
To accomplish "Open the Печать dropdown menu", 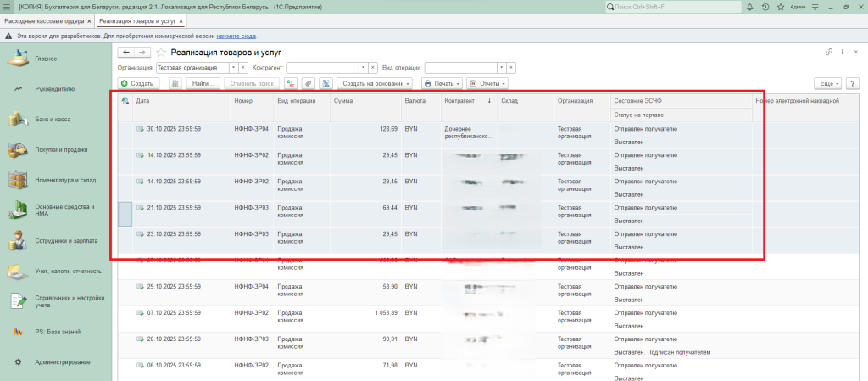I will point(442,84).
